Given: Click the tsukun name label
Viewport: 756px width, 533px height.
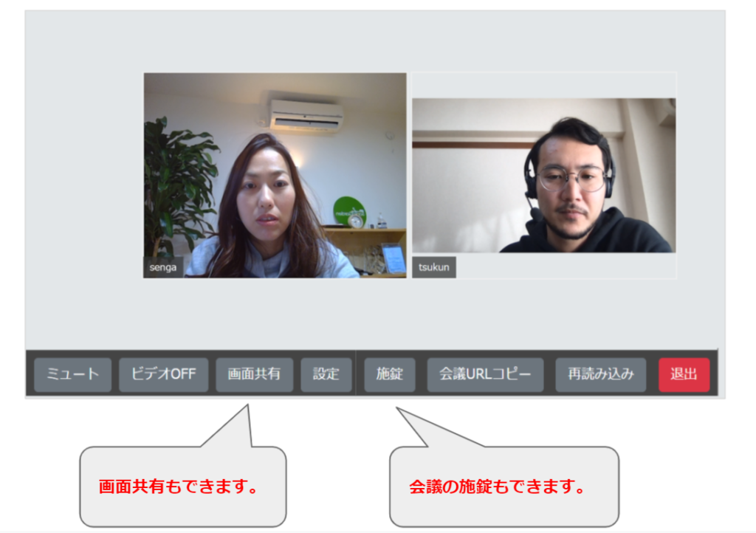Looking at the screenshot, I should pyautogui.click(x=434, y=267).
